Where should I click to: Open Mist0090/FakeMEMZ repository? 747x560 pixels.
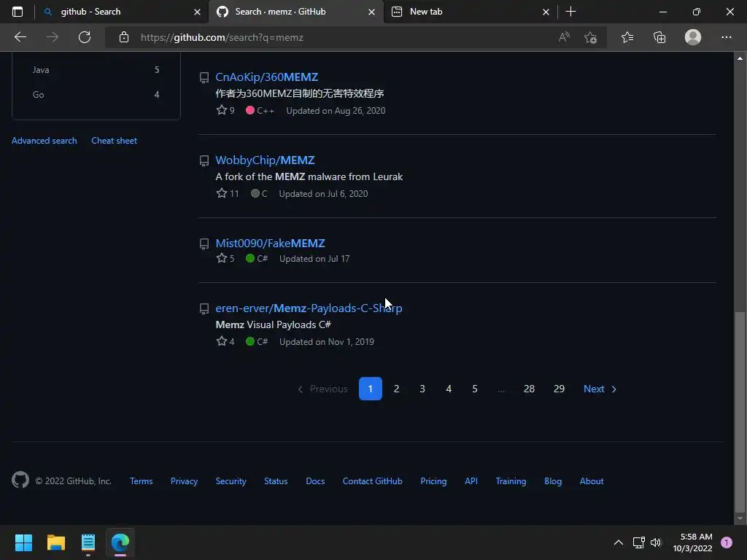[x=270, y=243]
